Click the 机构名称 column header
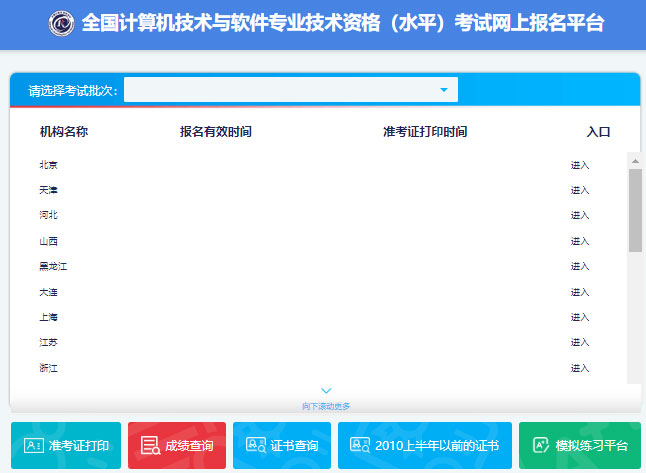The image size is (646, 473). [x=64, y=131]
